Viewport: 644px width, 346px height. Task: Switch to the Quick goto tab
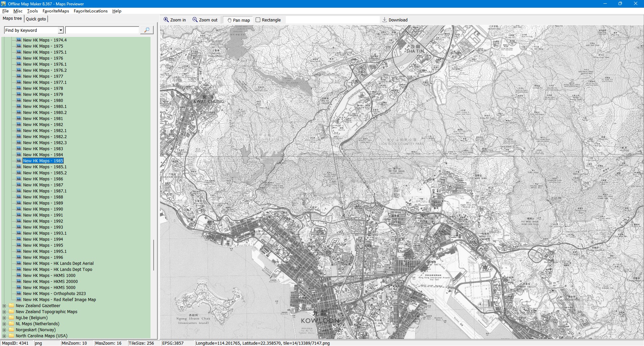tap(36, 19)
